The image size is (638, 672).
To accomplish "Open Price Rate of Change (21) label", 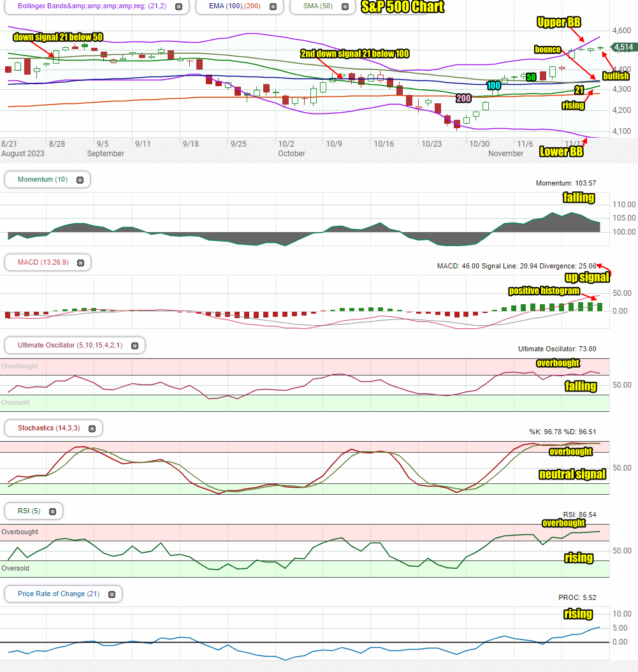I will click(x=59, y=594).
